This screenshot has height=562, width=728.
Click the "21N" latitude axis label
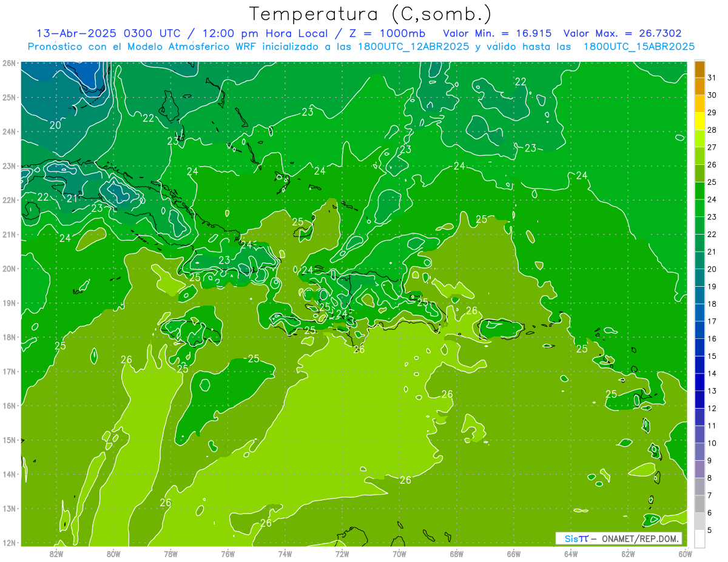click(x=8, y=235)
